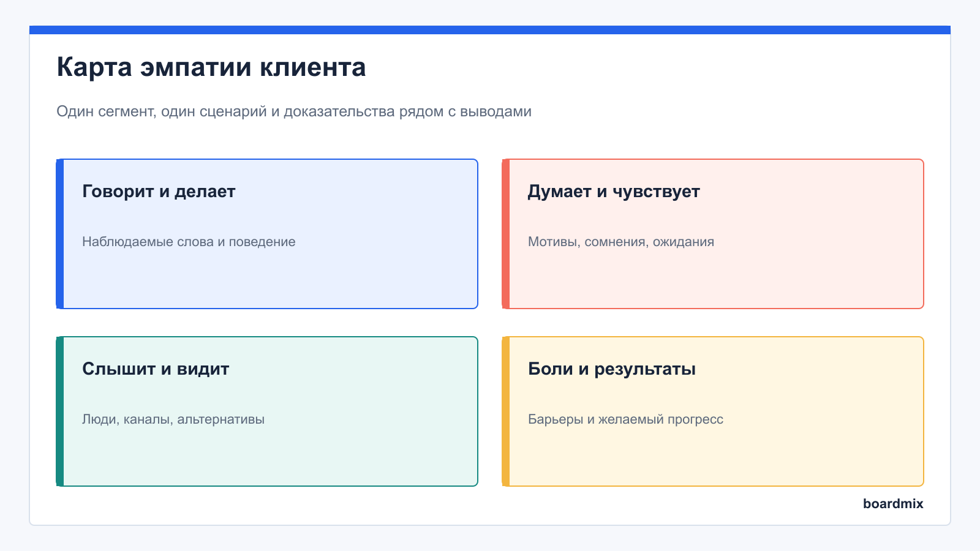Screen dimensions: 980x551
Task: Select the heading 'Слышит и видит'
Action: (x=156, y=369)
